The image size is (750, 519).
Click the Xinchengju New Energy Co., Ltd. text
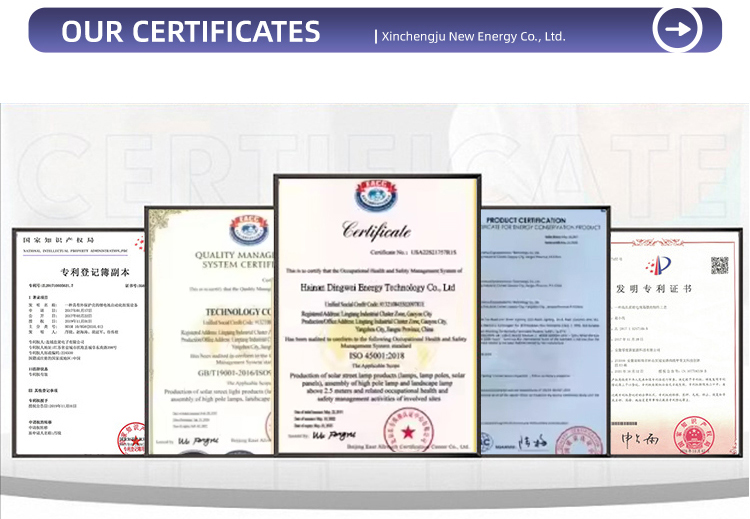(473, 36)
